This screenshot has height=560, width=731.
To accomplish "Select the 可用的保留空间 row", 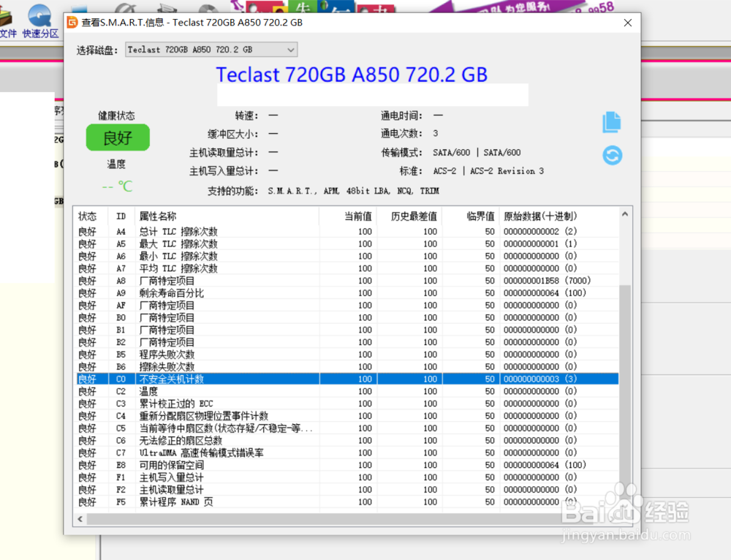I will pyautogui.click(x=347, y=465).
